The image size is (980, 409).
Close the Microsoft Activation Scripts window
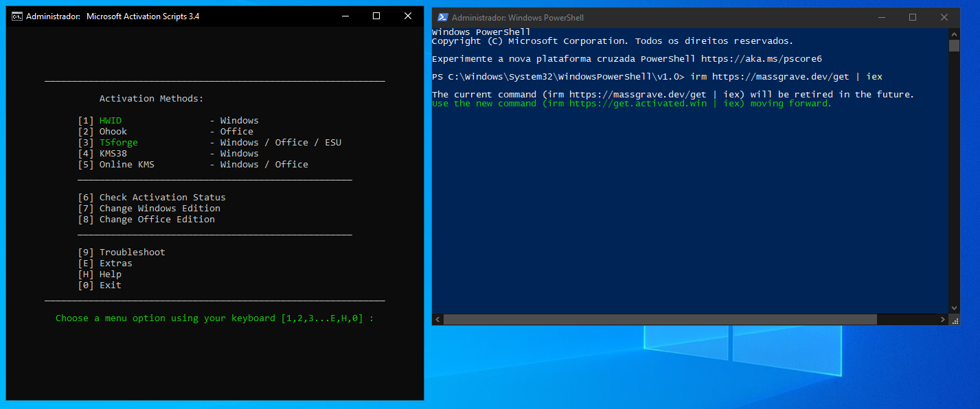coord(408,16)
